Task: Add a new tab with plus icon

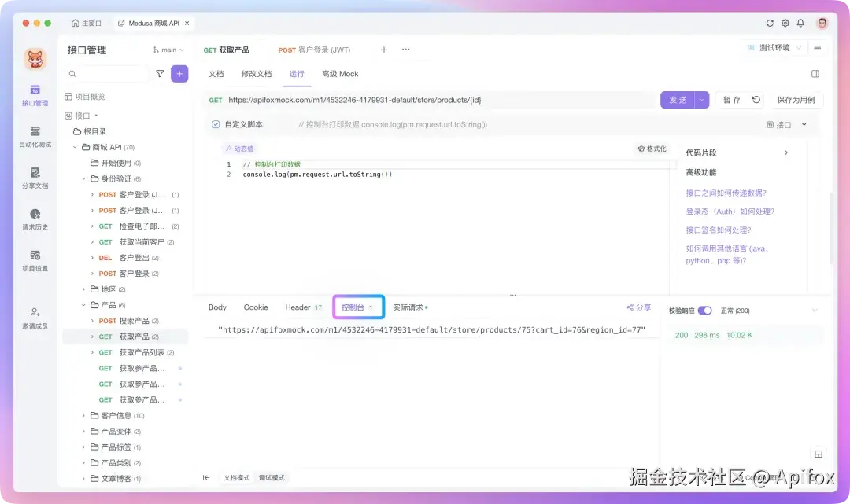Action: (x=384, y=50)
